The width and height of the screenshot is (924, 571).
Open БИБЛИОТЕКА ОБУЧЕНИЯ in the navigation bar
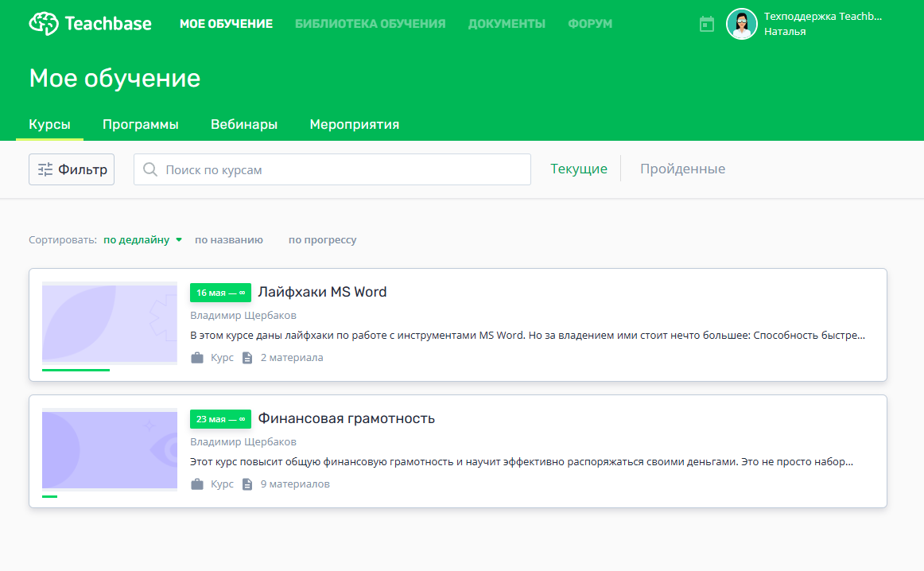coord(371,23)
